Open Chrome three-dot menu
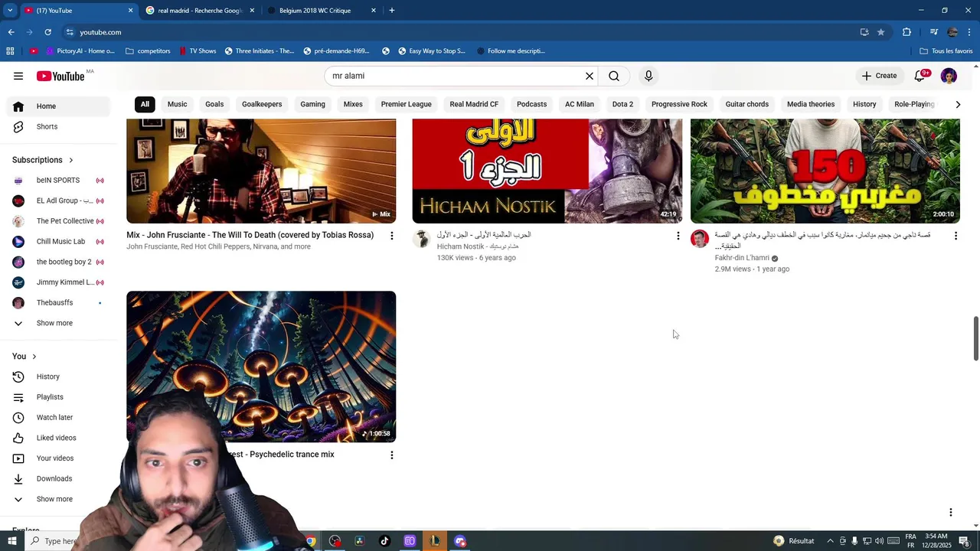 pyautogui.click(x=969, y=32)
